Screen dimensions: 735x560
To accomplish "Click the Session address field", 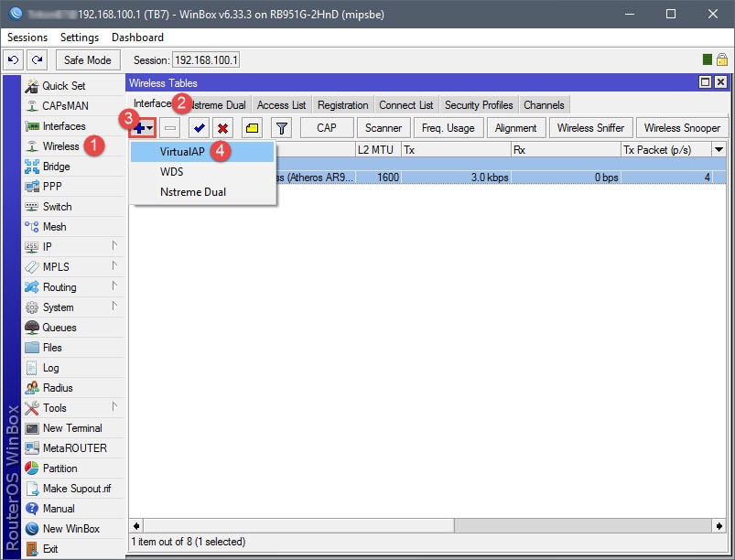I will 206,60.
